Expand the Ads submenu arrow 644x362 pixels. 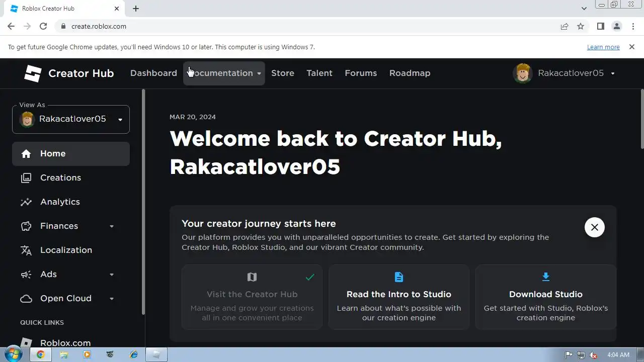112,275
